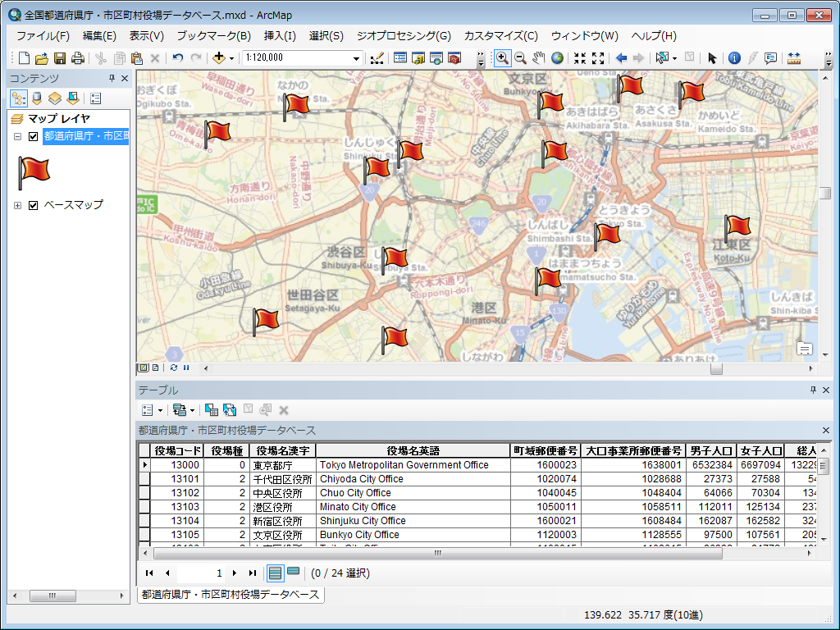The image size is (840, 630).
Task: Click List By Drawing Order icon
Action: click(x=19, y=98)
